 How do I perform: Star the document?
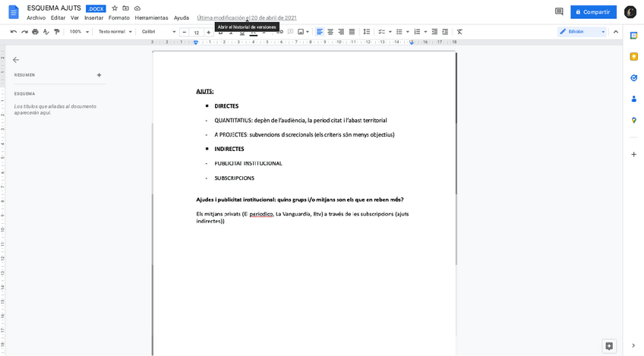tap(115, 8)
